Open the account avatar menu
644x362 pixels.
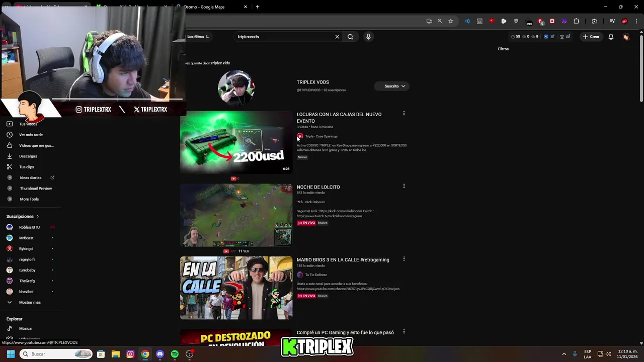[x=626, y=37]
